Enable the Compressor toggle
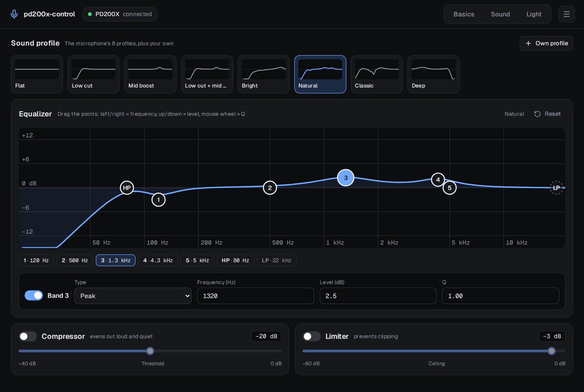 point(28,336)
